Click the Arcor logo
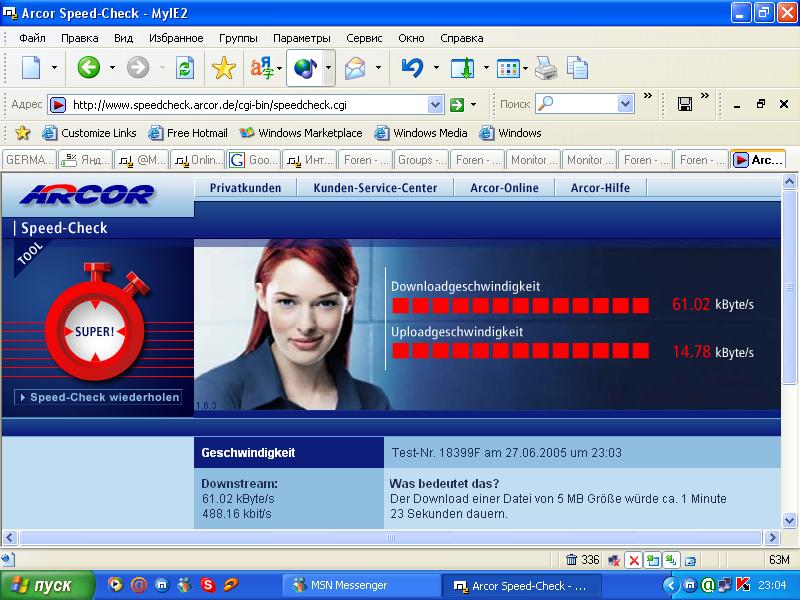800x600 pixels. tap(87, 194)
